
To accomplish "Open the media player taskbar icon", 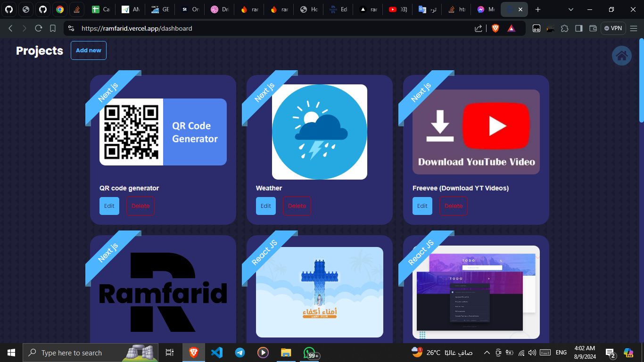I will pos(263,353).
